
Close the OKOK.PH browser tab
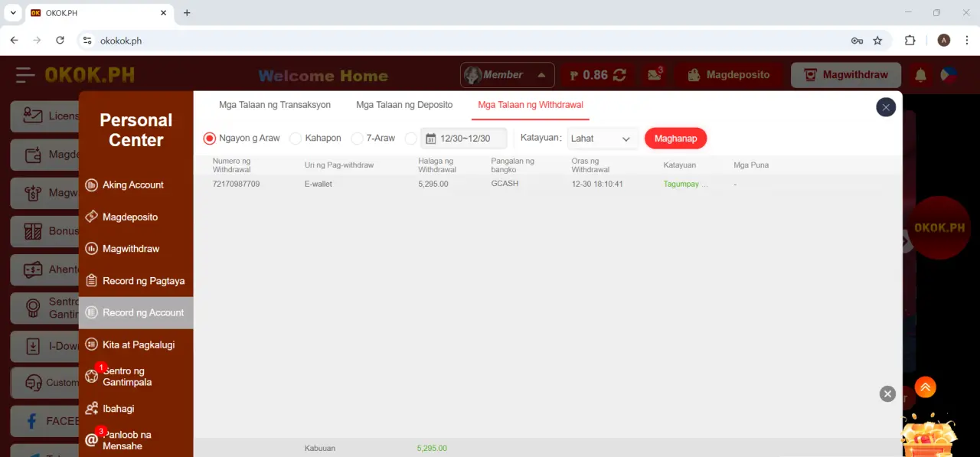pos(163,13)
